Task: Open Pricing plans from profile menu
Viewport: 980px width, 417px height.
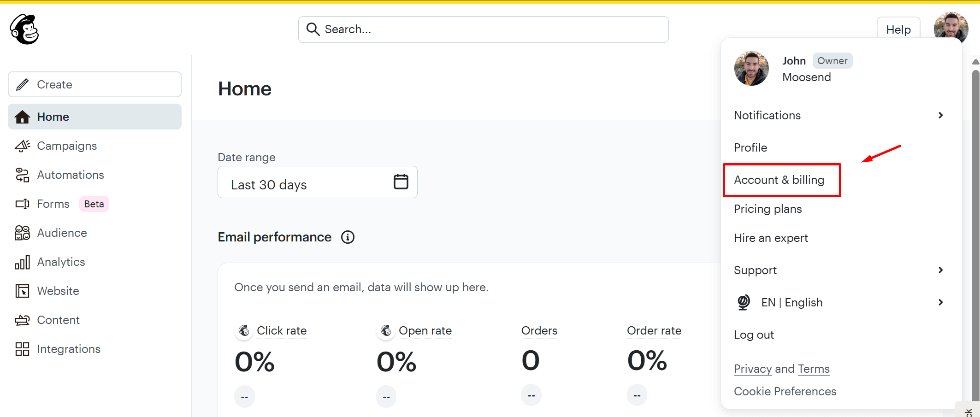Action: (767, 209)
